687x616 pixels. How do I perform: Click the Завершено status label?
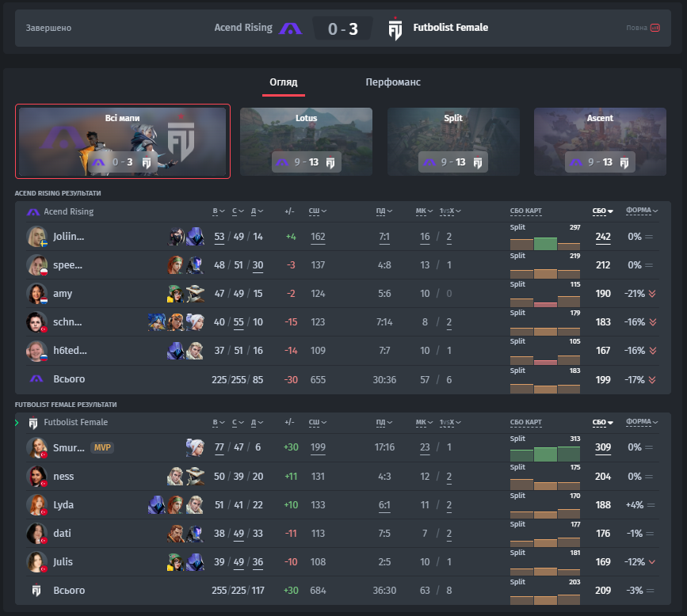48,28
